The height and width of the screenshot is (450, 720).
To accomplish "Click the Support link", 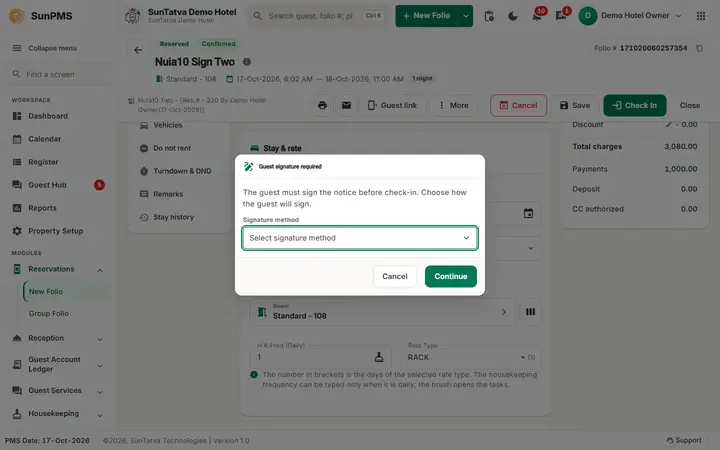I will tap(684, 440).
